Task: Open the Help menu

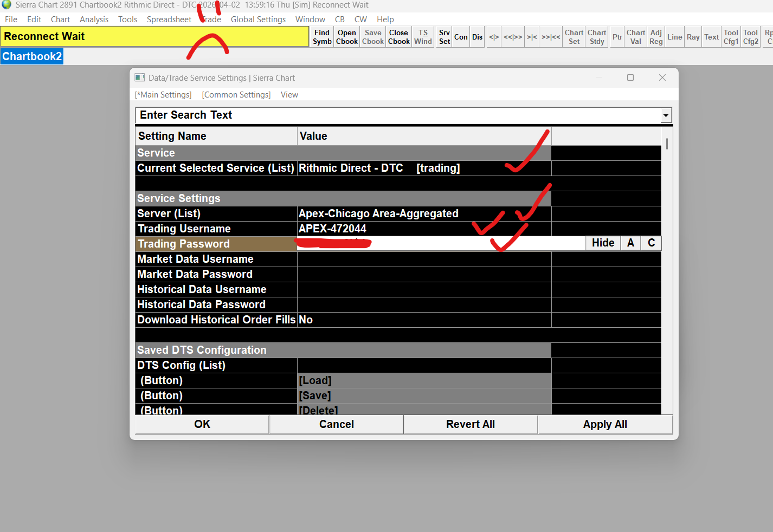Action: tap(385, 20)
